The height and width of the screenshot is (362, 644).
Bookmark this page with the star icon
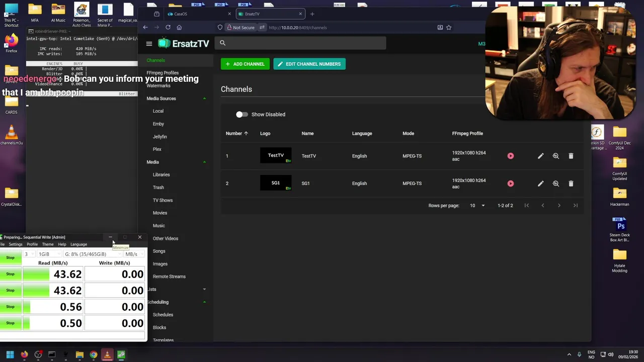click(449, 27)
